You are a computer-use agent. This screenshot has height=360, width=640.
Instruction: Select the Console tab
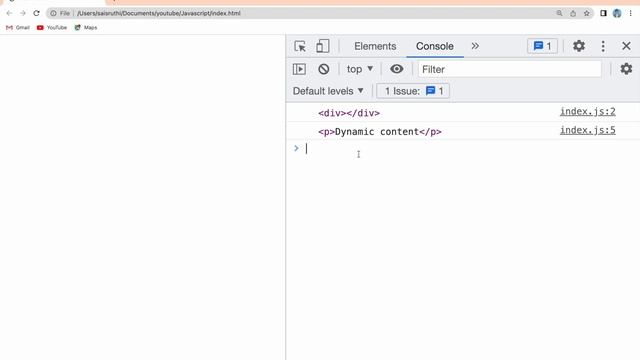tap(435, 46)
